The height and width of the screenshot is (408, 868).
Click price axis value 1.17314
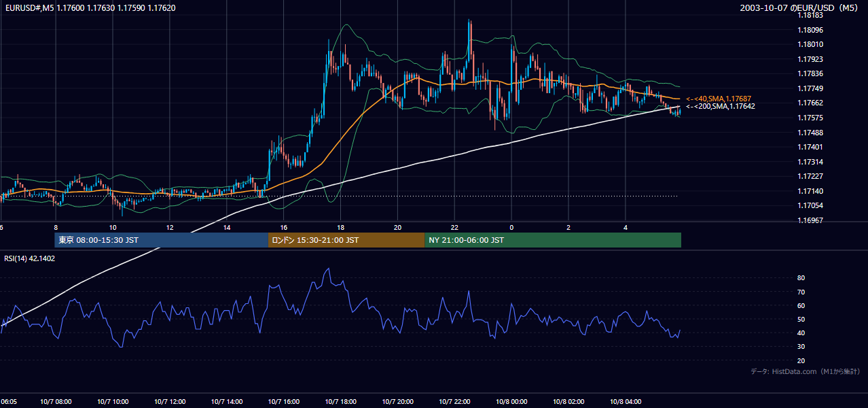809,162
